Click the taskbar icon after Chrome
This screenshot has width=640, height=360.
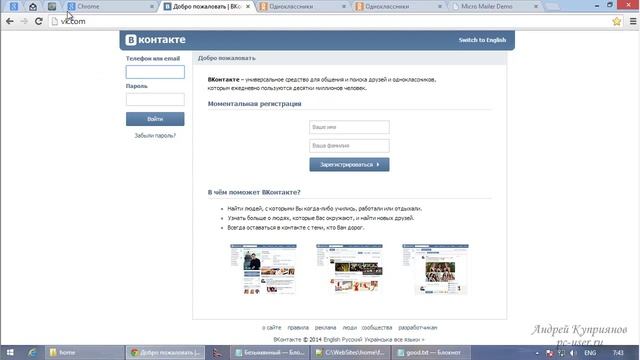(217, 352)
